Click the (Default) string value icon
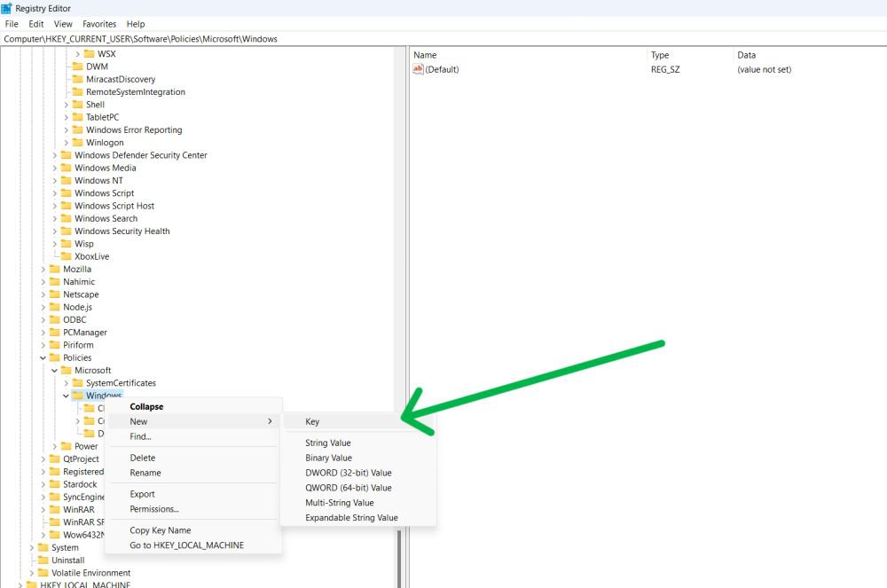887x588 pixels. (418, 69)
